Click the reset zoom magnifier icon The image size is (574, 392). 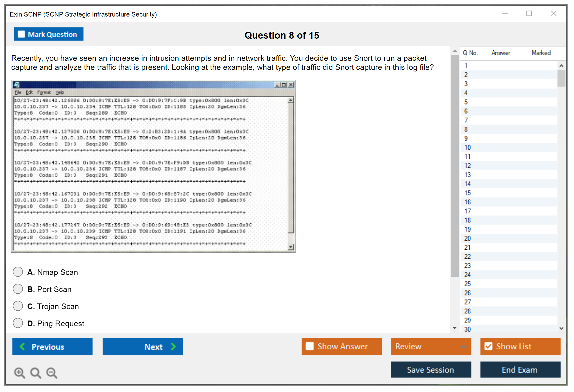coord(36,373)
